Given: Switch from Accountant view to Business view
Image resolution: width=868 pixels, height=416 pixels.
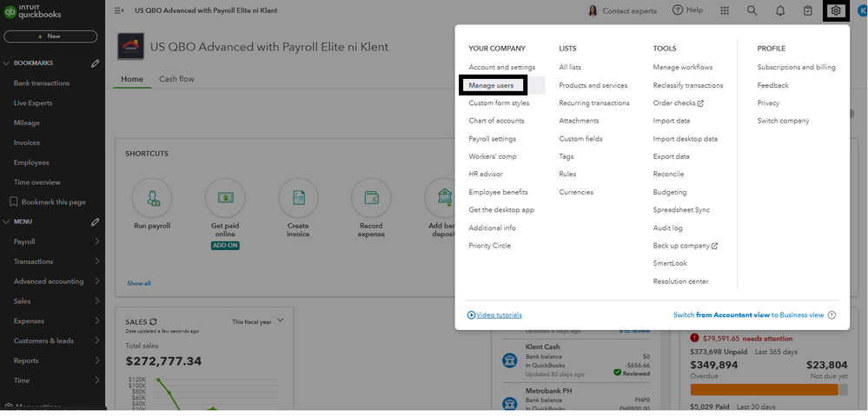Looking at the screenshot, I should click(748, 314).
